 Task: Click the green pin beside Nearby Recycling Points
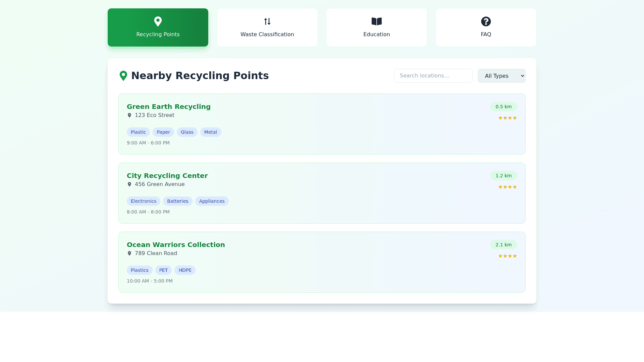tap(123, 76)
